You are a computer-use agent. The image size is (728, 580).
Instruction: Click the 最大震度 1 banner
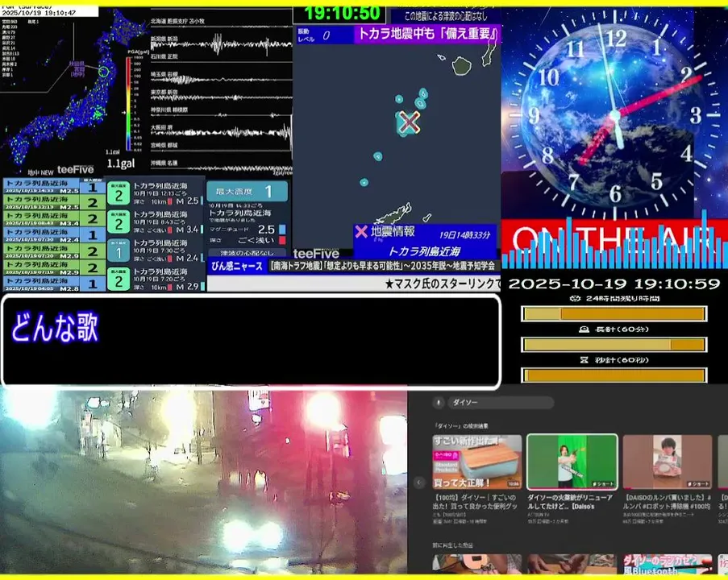247,191
